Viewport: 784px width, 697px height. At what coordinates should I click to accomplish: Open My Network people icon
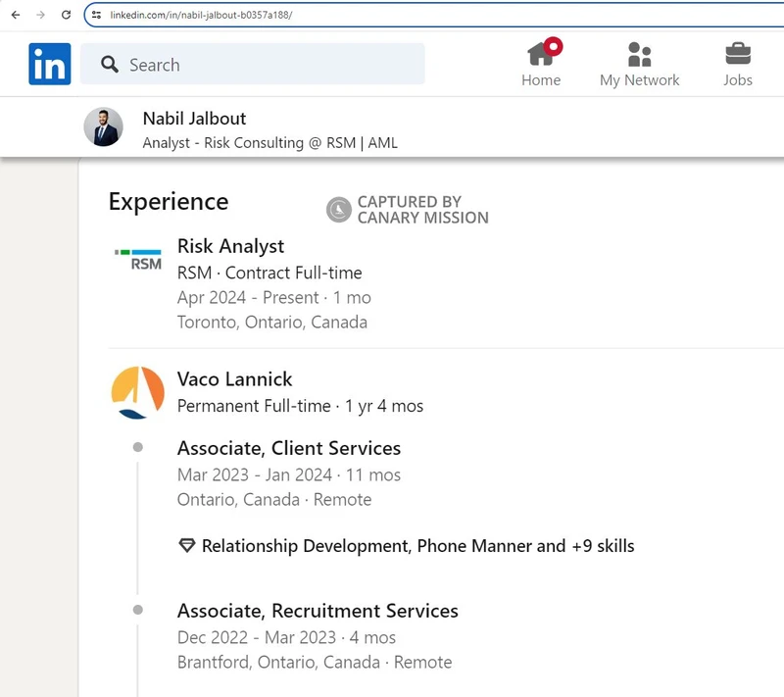point(640,54)
